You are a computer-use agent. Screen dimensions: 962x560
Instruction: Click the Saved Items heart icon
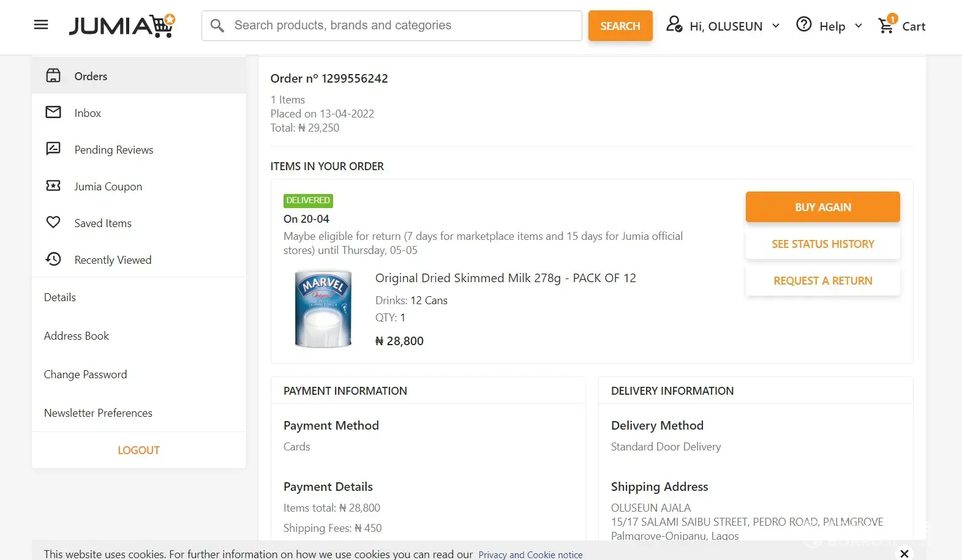coord(53,223)
